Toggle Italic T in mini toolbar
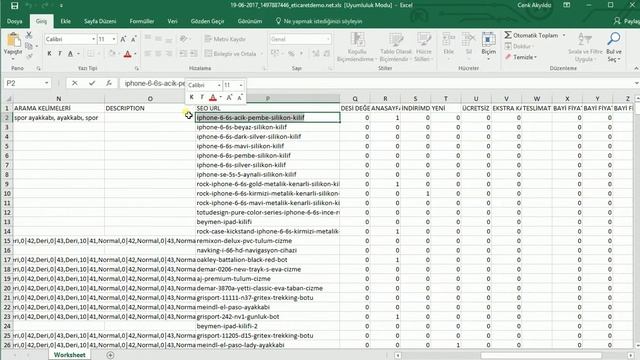The image size is (640, 360). [x=202, y=97]
